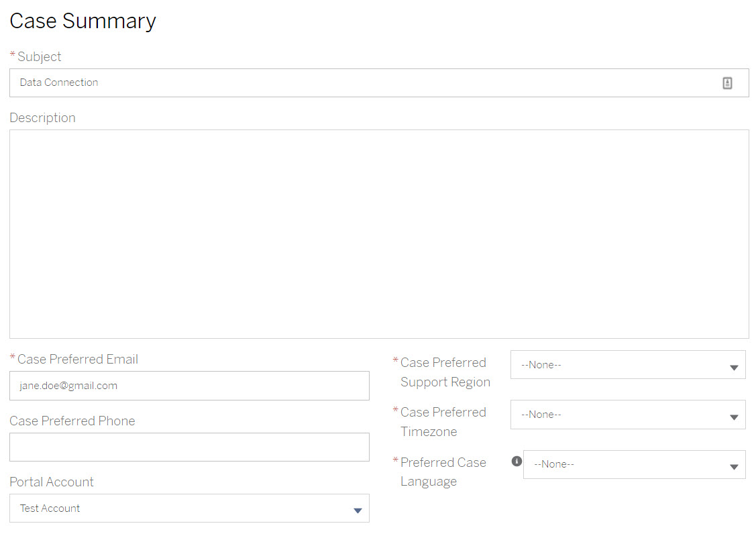
Task: Focus the Description text area
Action: click(x=379, y=234)
